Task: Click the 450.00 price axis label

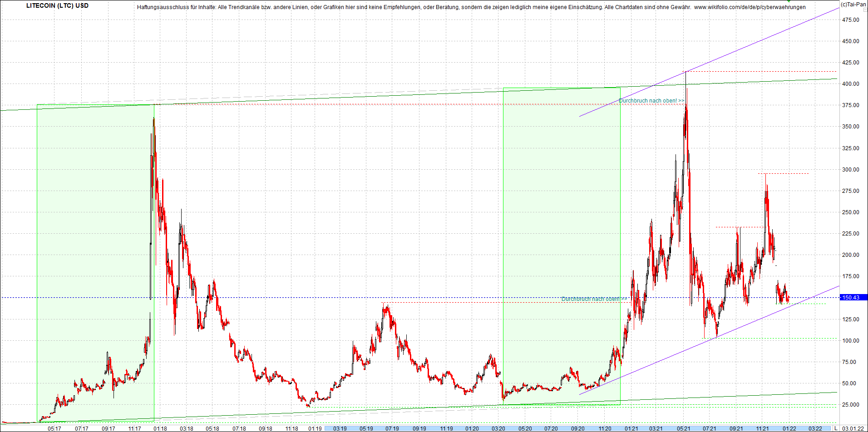Action: (x=851, y=41)
